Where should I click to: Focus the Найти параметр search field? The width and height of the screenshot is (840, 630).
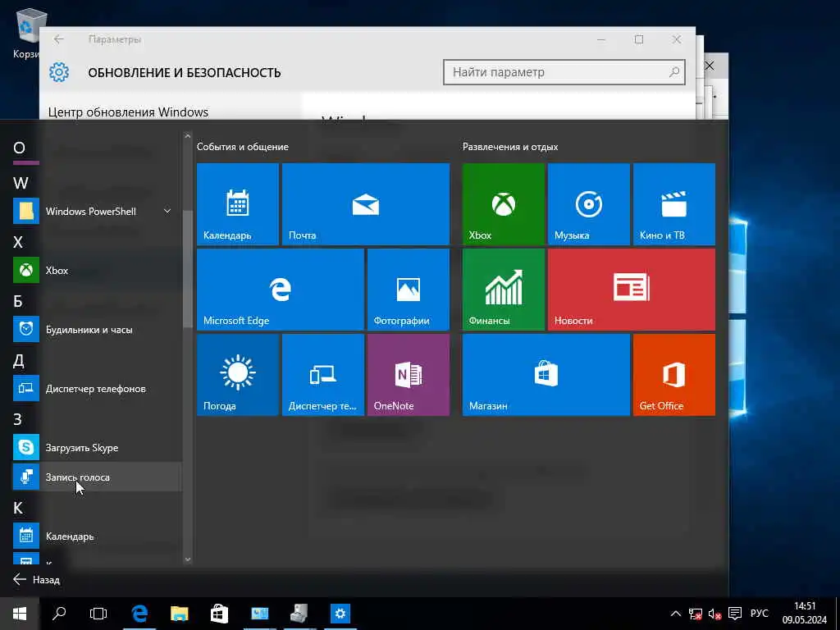(564, 72)
